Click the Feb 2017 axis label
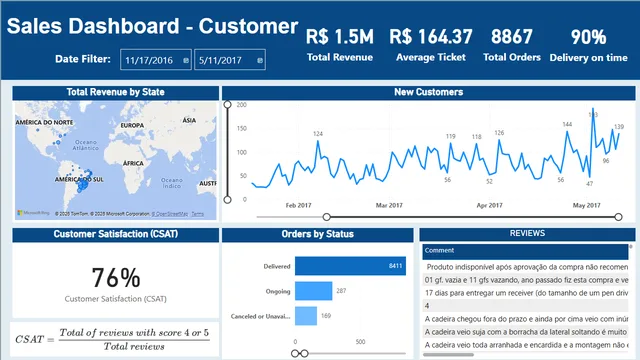This screenshot has height=360, width=640. 298,205
